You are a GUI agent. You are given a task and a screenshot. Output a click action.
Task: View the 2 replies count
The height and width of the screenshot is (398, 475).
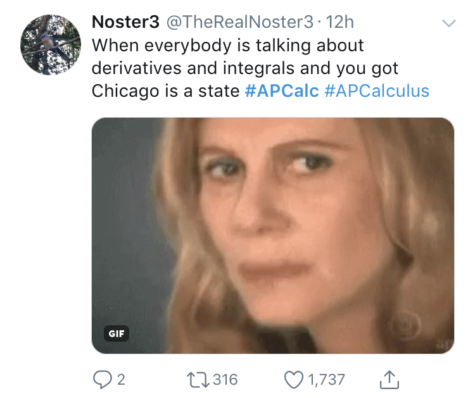[x=121, y=380]
